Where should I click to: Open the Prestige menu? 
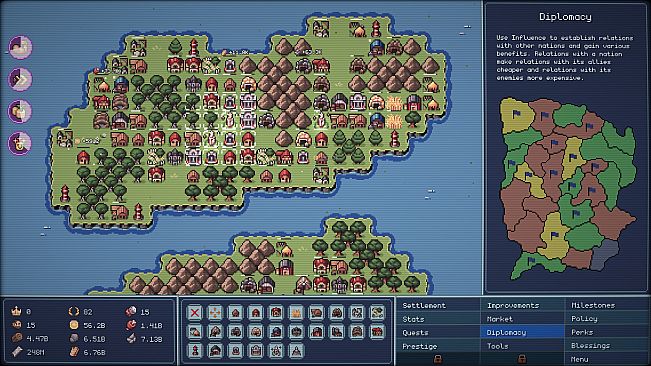438,346
